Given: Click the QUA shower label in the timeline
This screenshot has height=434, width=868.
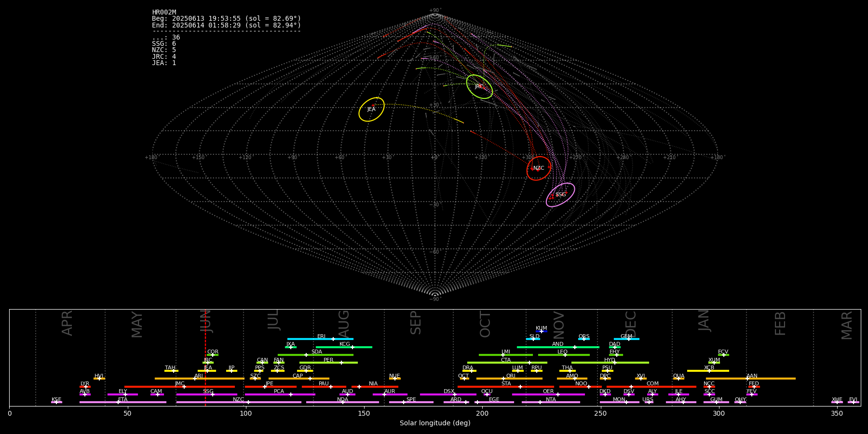Looking at the screenshot, I should [679, 376].
